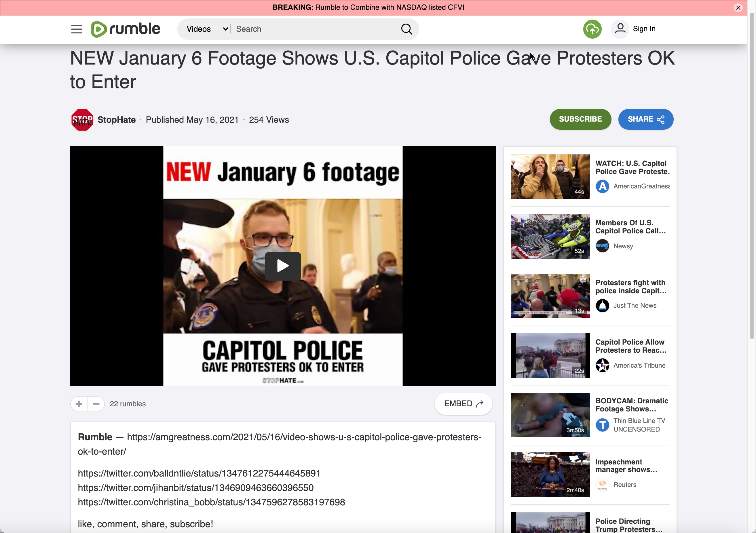
Task: Open Members Of U.S. Capitol Police thumbnail
Action: click(550, 236)
